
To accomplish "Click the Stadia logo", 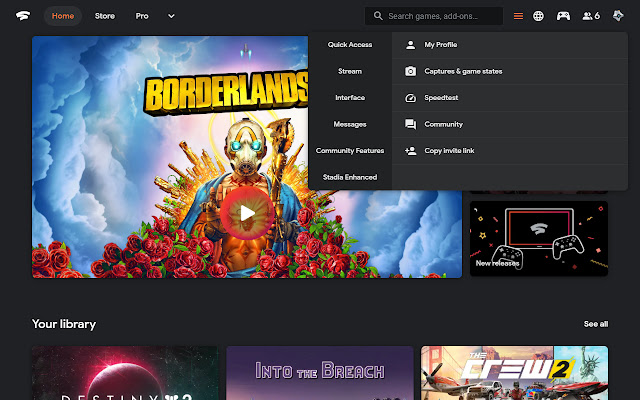I will 23,16.
